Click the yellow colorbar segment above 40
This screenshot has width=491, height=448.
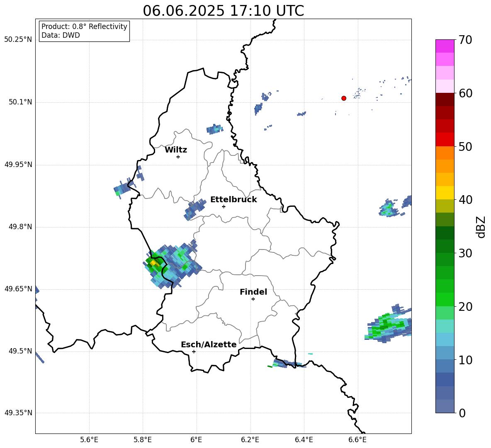445,193
